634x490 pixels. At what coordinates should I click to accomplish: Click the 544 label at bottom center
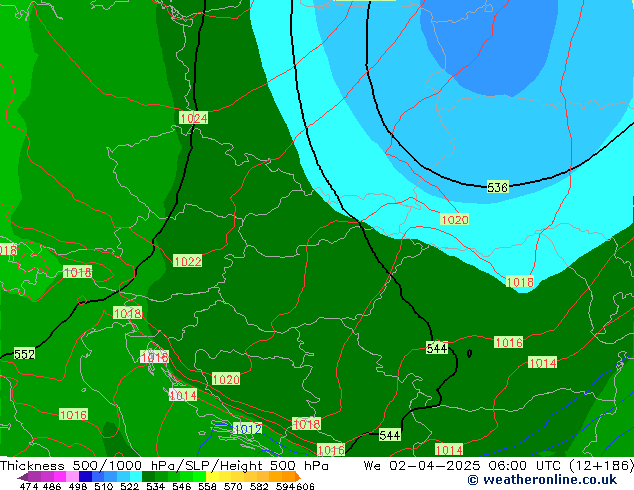(390, 435)
